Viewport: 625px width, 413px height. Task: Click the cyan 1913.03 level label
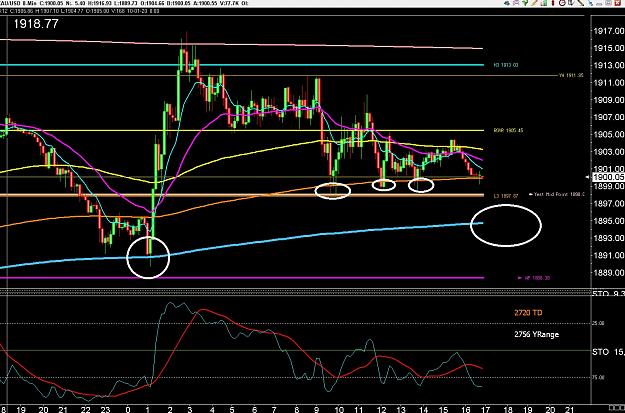[506, 65]
